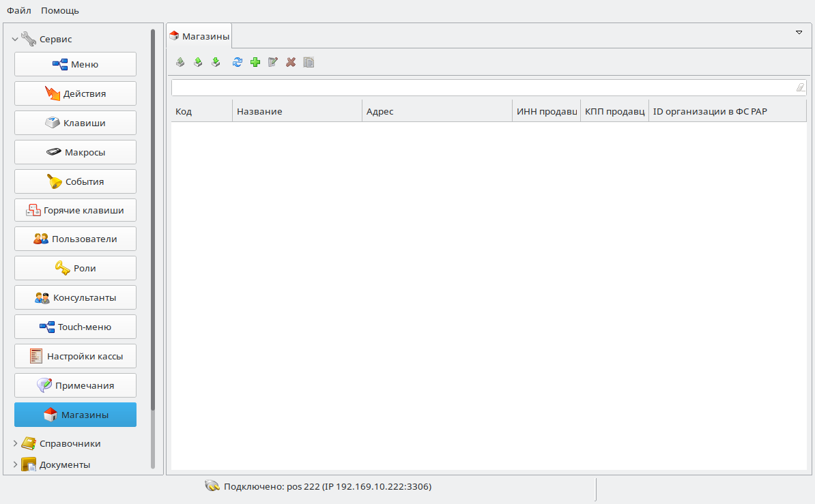The image size is (815, 504).
Task: Expand the Документы section arrow
Action: (15, 464)
